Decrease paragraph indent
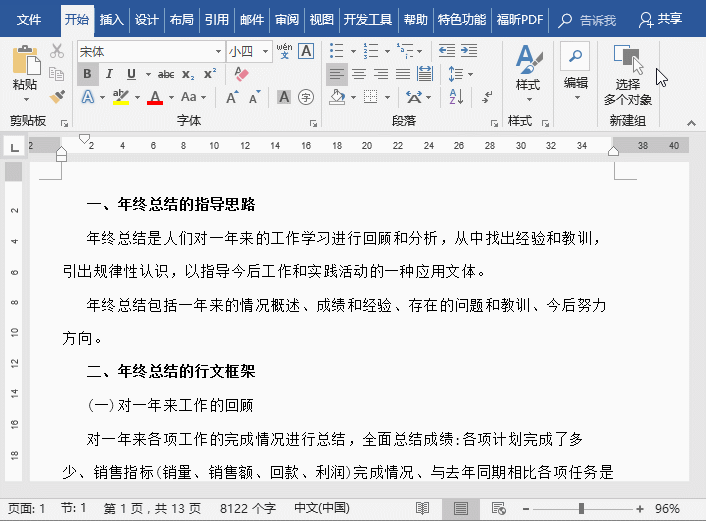The height and width of the screenshot is (521, 706). point(447,51)
